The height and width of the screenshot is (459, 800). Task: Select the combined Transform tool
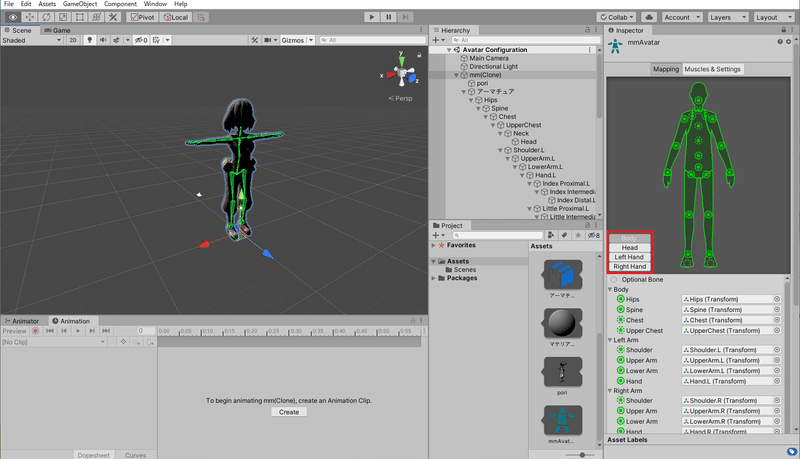[96, 17]
